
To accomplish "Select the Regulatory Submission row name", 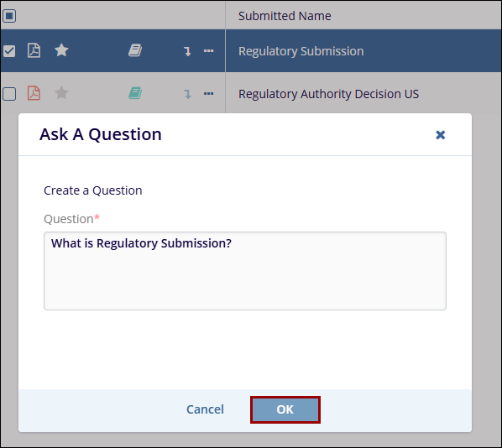I will click(301, 51).
